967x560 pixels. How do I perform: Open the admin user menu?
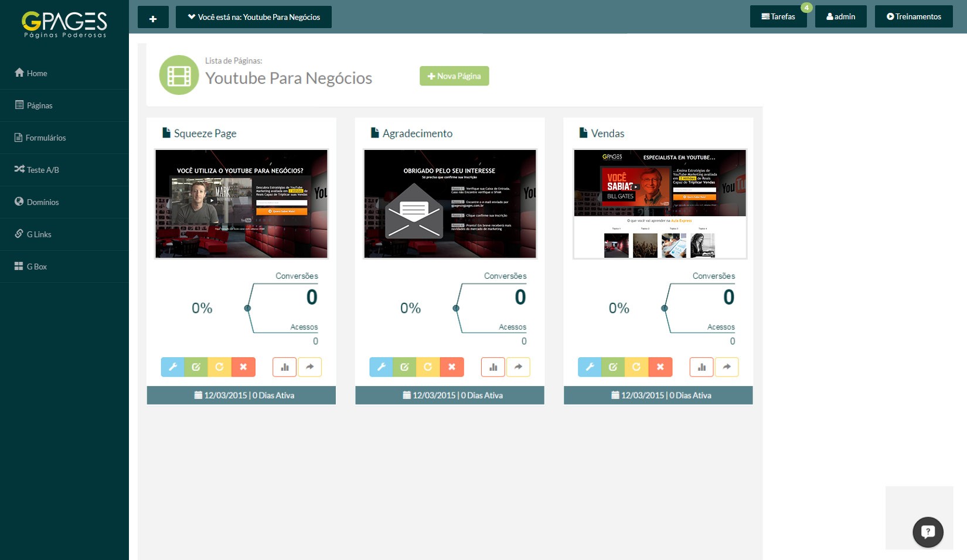point(840,16)
